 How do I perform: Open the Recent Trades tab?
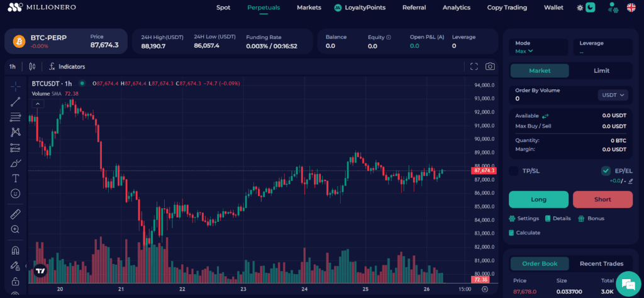pyautogui.click(x=601, y=263)
